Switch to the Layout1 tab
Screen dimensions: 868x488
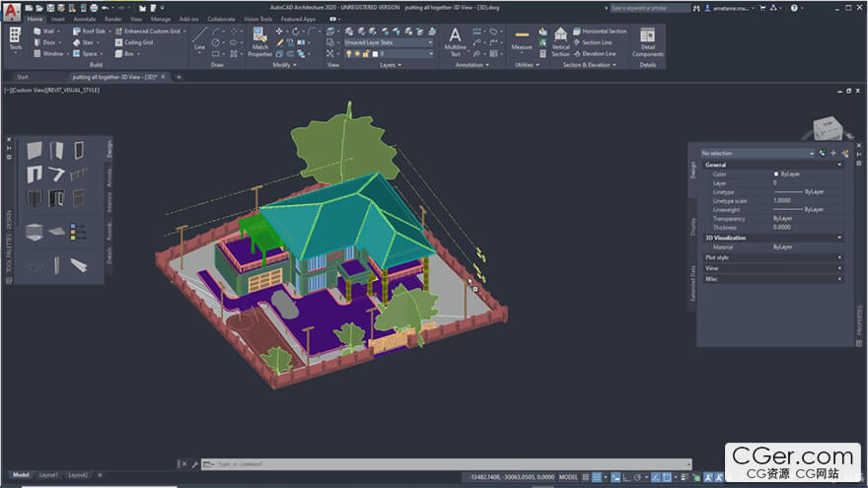tap(48, 475)
